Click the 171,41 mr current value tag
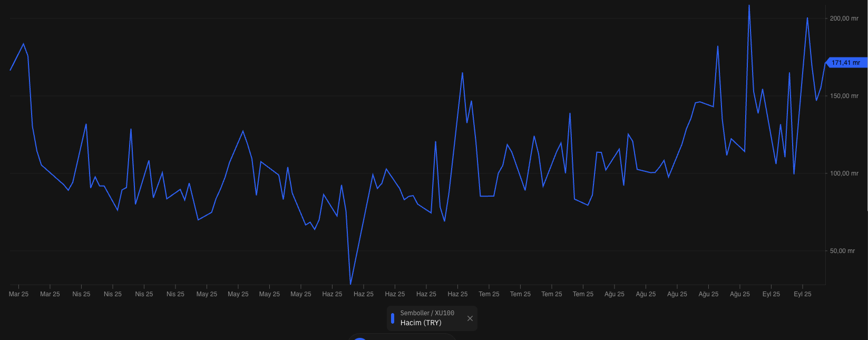The image size is (868, 340). pyautogui.click(x=845, y=63)
